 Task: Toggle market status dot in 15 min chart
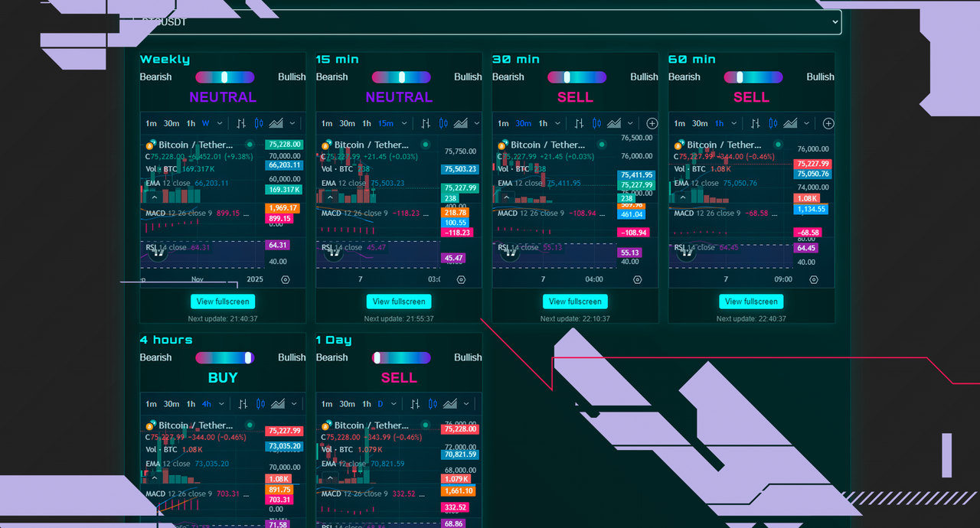(x=426, y=144)
